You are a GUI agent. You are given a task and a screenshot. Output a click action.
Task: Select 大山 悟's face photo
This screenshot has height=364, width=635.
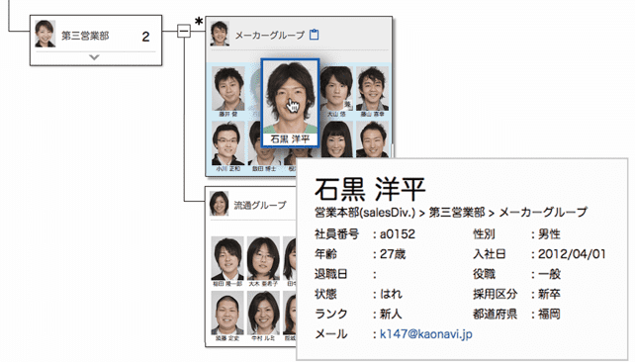tap(336, 89)
